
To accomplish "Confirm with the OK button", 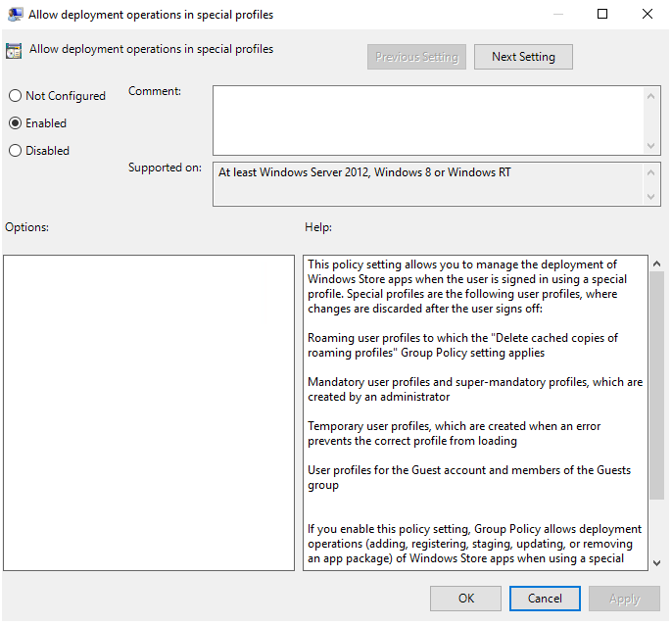I will click(466, 599).
